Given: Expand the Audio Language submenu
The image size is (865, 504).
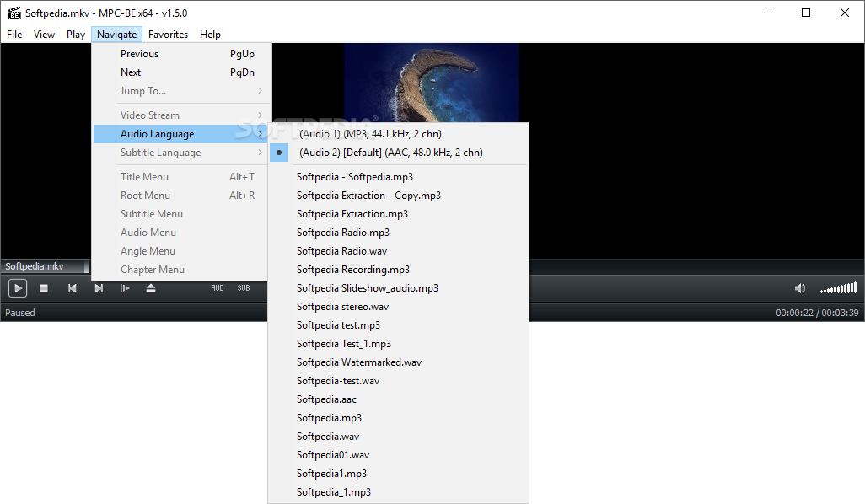Looking at the screenshot, I should point(182,134).
